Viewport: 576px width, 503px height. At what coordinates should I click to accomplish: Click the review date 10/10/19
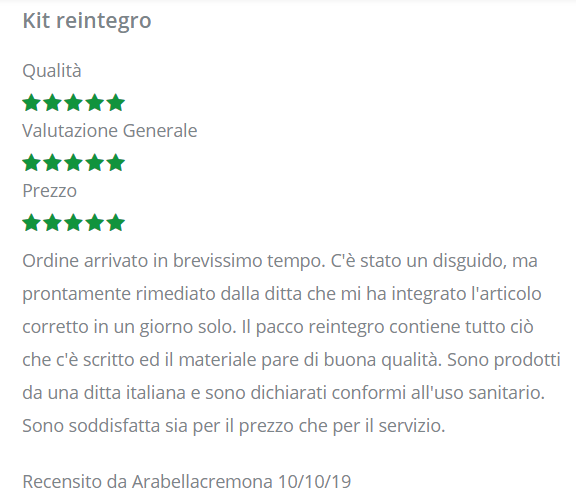click(x=314, y=481)
